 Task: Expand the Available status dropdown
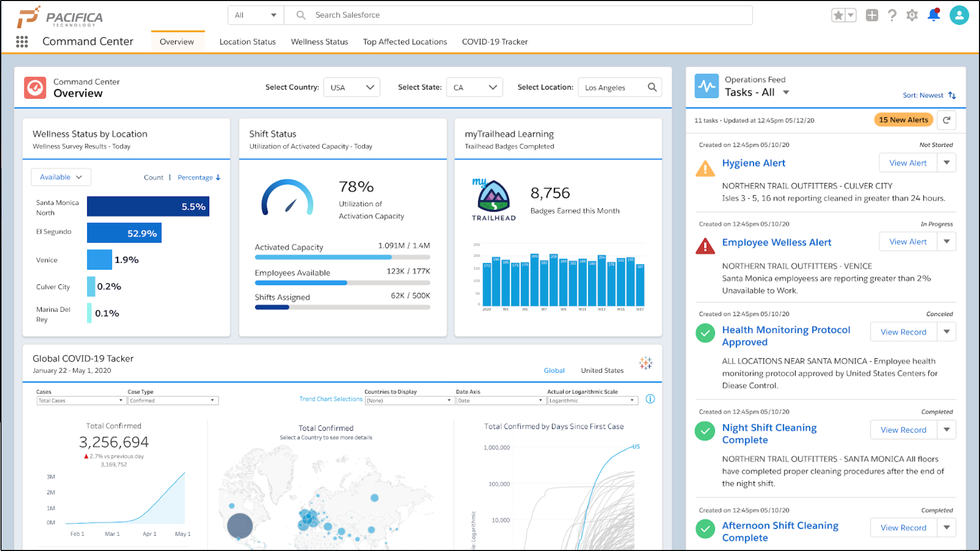(x=61, y=177)
